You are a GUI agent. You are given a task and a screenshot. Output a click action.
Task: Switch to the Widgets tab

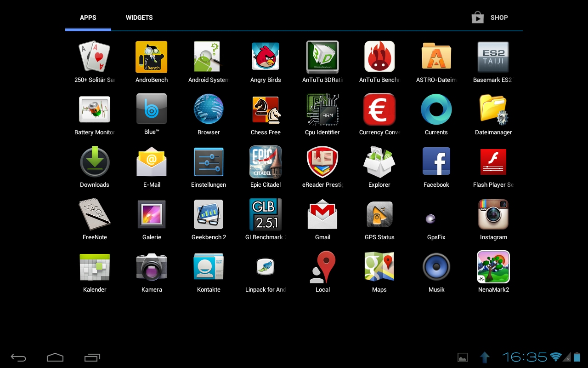[x=139, y=17]
